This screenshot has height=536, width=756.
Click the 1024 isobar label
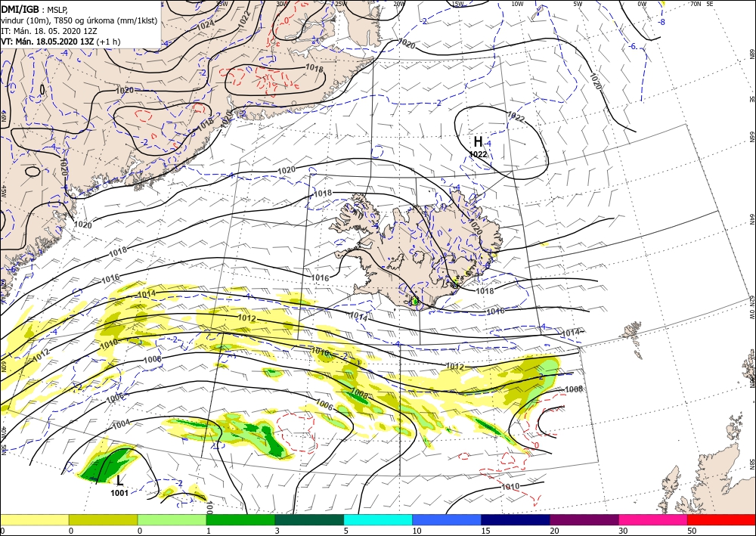point(206,26)
